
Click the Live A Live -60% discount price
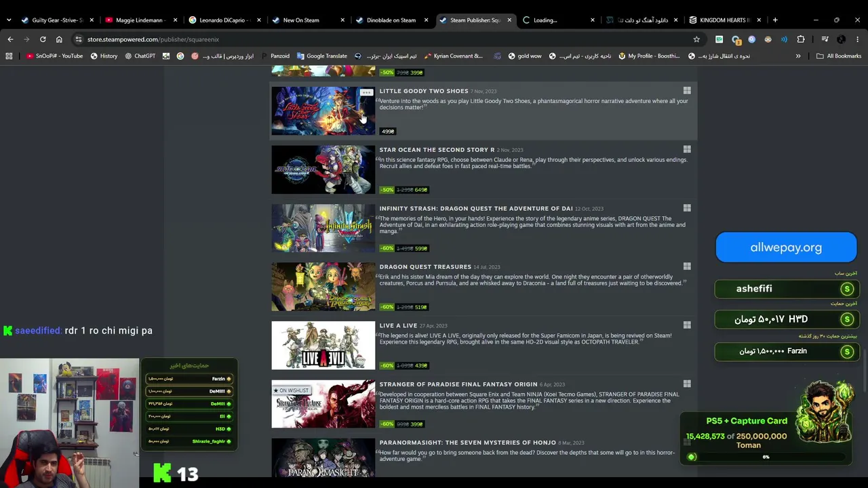(x=403, y=365)
